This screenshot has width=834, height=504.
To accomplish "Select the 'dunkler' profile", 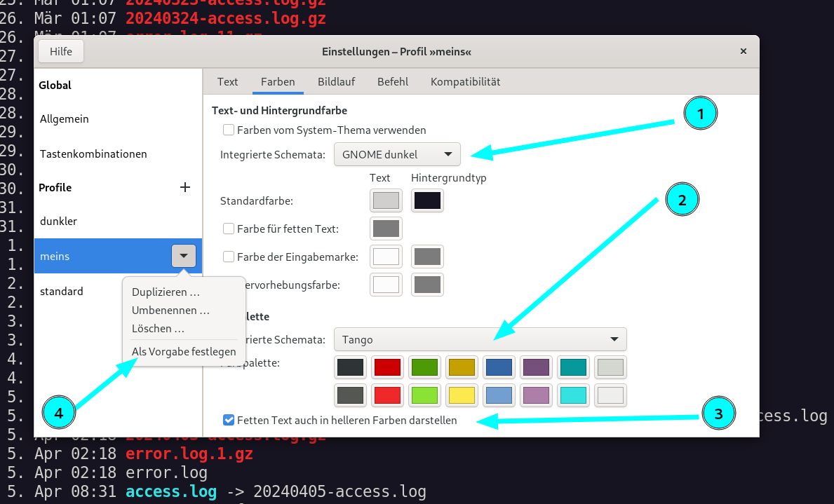I will (118, 222).
